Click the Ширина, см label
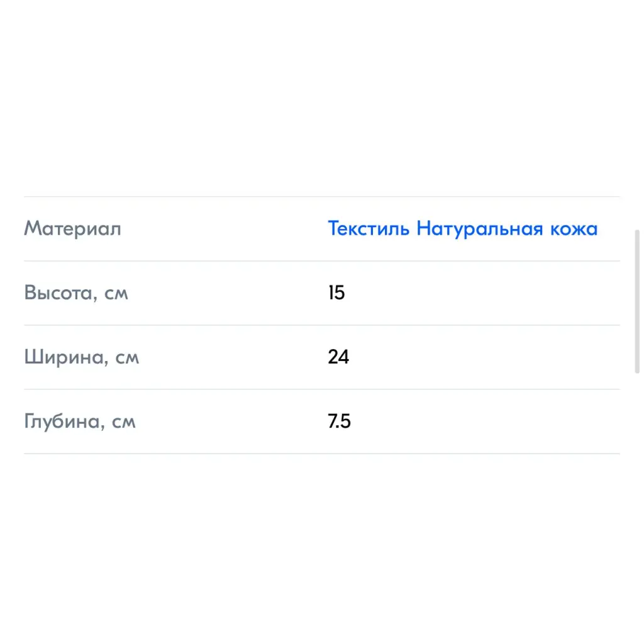Image resolution: width=644 pixels, height=644 pixels. coord(82,357)
